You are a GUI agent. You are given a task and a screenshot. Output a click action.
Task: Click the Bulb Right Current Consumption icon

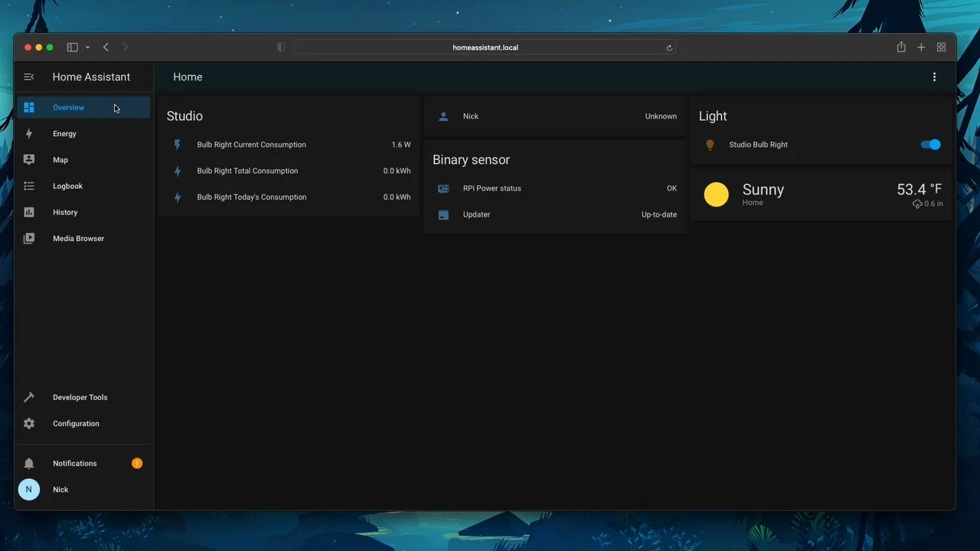(178, 145)
